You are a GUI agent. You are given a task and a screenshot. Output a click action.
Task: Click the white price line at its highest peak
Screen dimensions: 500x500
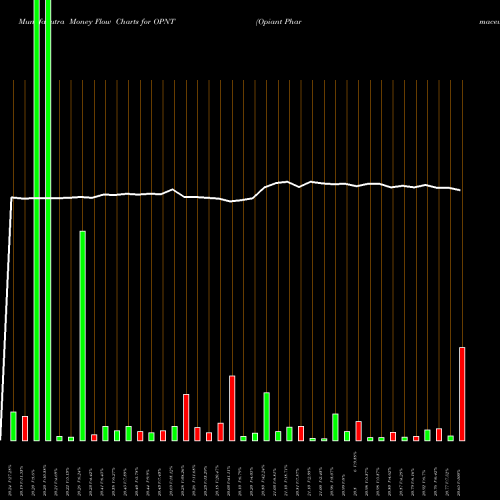point(311,182)
